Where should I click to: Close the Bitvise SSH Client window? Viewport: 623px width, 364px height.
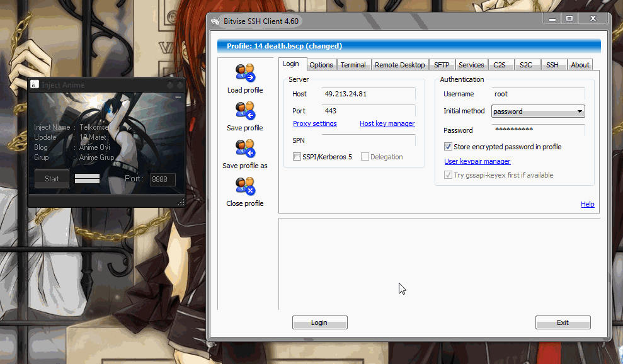[593, 19]
